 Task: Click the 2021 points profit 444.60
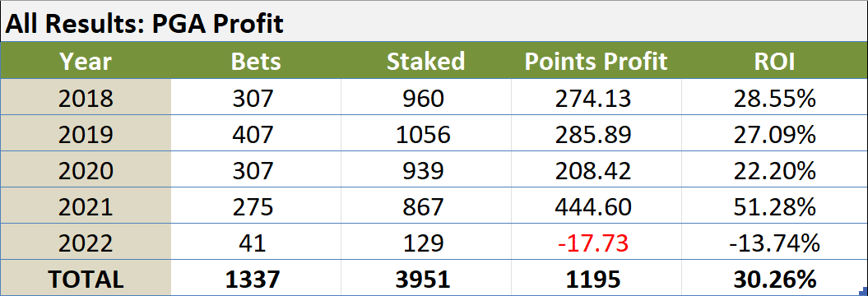pos(596,207)
